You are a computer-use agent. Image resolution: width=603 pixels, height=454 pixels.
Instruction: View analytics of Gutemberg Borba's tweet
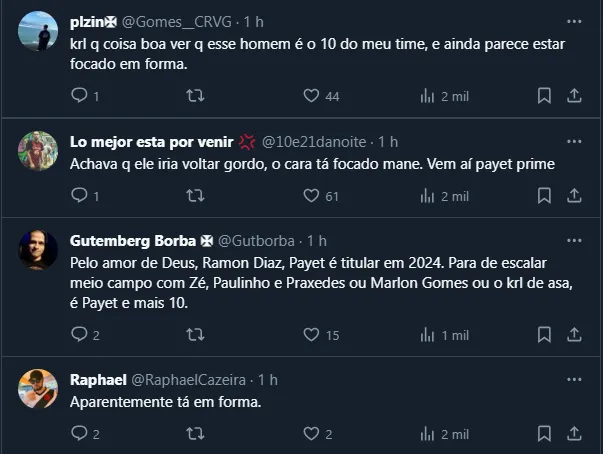tap(428, 335)
